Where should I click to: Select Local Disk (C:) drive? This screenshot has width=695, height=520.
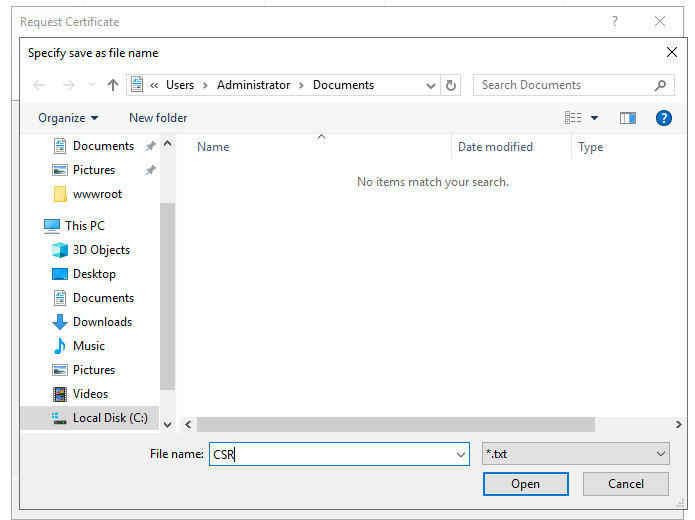coord(109,418)
